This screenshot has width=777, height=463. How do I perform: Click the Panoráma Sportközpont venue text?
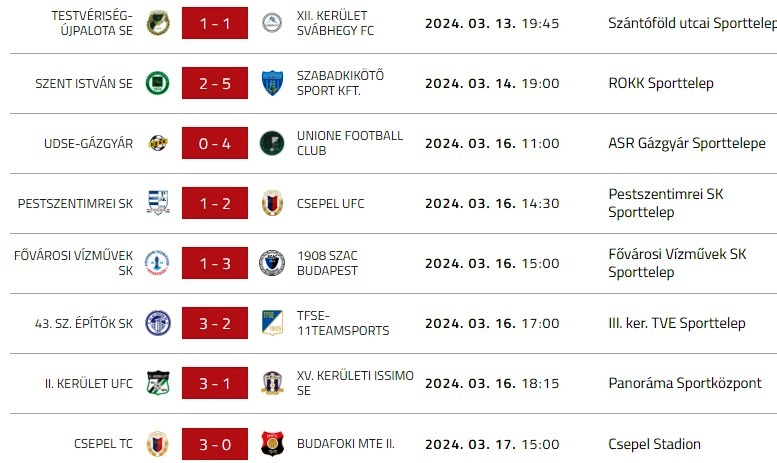pos(684,383)
